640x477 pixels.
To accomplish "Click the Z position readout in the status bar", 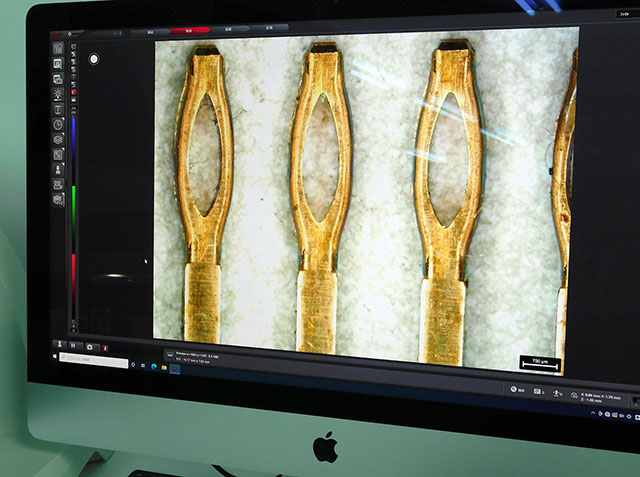I will point(591,401).
